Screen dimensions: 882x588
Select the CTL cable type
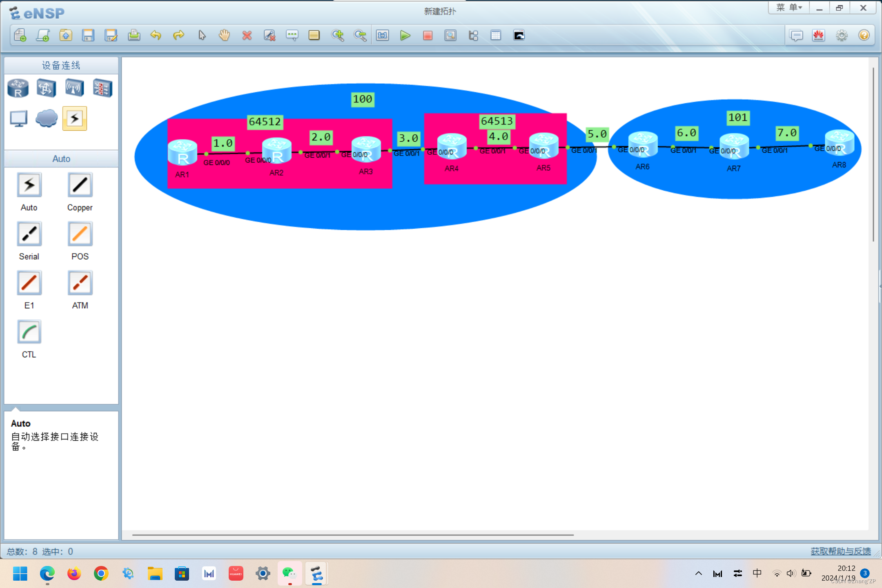(29, 332)
